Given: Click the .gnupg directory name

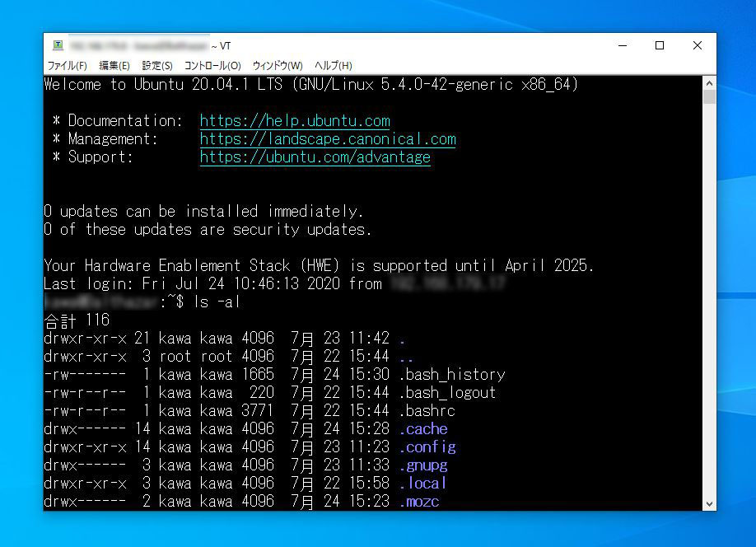Looking at the screenshot, I should [x=423, y=465].
